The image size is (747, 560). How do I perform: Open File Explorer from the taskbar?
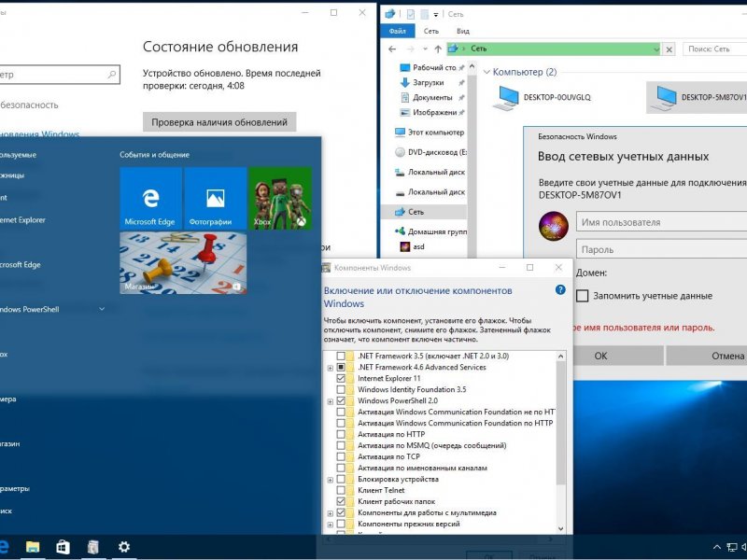coord(33,547)
